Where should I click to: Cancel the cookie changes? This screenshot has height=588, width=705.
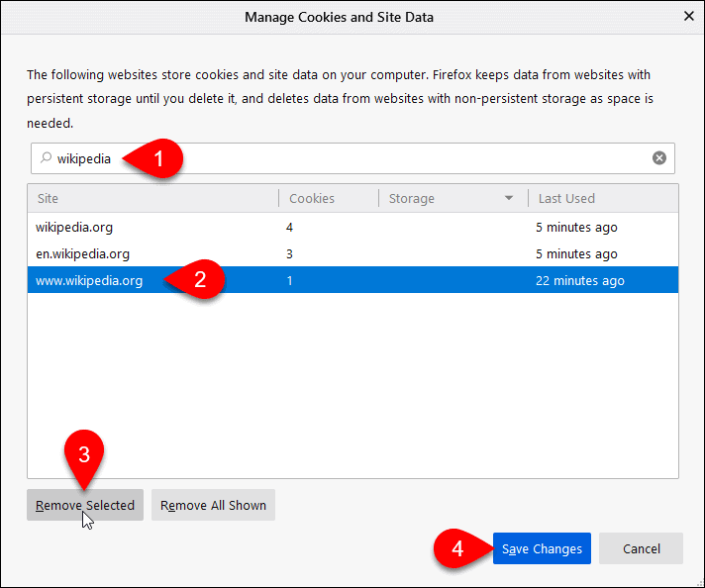click(642, 548)
